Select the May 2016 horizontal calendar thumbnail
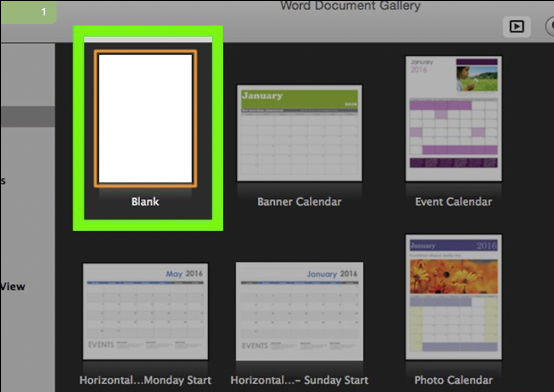 click(x=145, y=311)
